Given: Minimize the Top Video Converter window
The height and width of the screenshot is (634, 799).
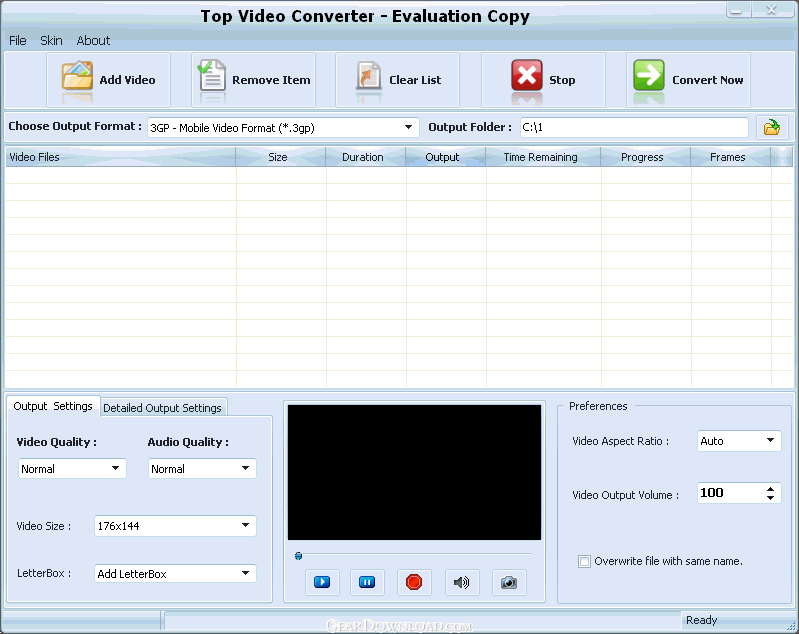Looking at the screenshot, I should 738,10.
